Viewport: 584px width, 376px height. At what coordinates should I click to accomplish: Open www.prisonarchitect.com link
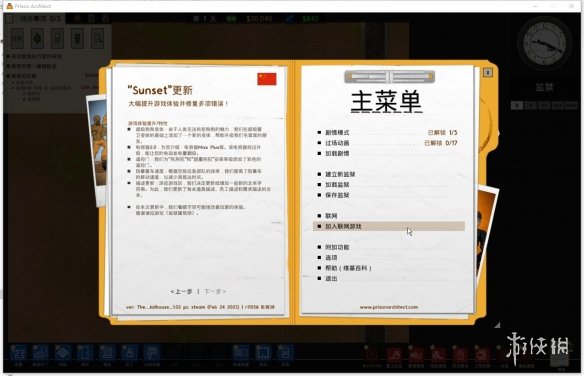coord(388,307)
